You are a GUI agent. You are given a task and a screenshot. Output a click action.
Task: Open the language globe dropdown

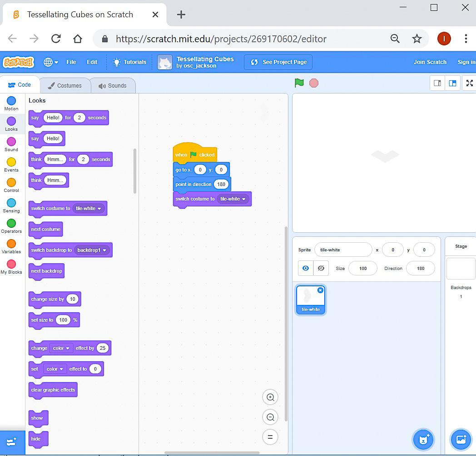(x=51, y=62)
